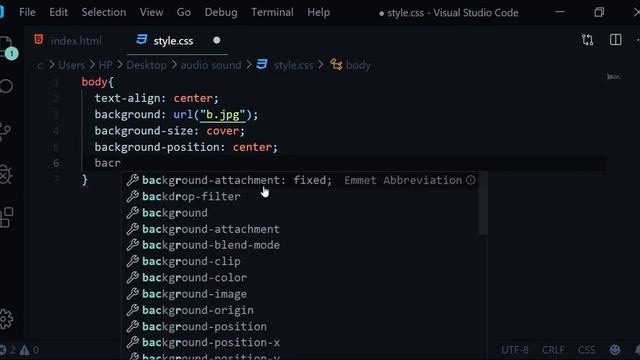Change CRLF end of line sequence
This screenshot has height=360, width=640.
pyautogui.click(x=553, y=350)
